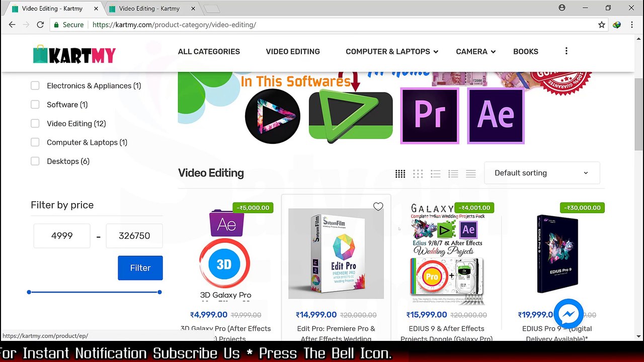Click the Secure padlock site info
Screen dimensions: 644x362
point(68,25)
